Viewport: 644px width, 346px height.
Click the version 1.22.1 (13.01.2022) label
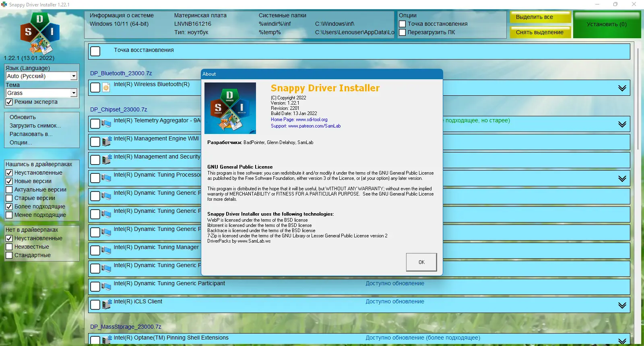click(29, 58)
